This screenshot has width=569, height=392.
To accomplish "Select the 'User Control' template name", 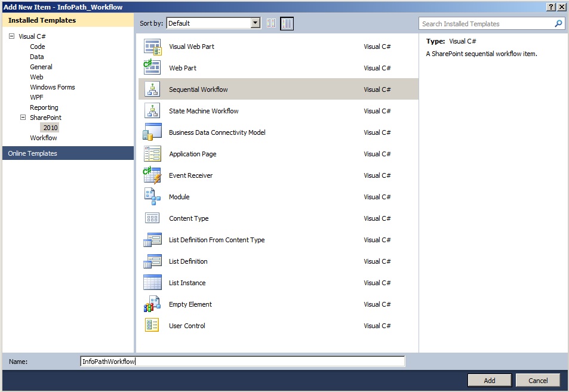I will 187,326.
